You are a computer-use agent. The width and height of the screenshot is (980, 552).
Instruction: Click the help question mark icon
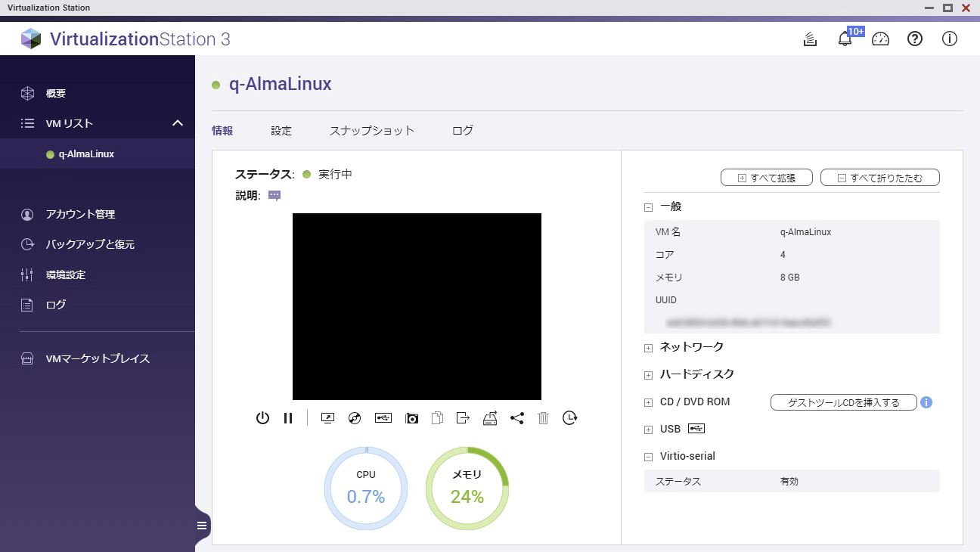pos(915,39)
